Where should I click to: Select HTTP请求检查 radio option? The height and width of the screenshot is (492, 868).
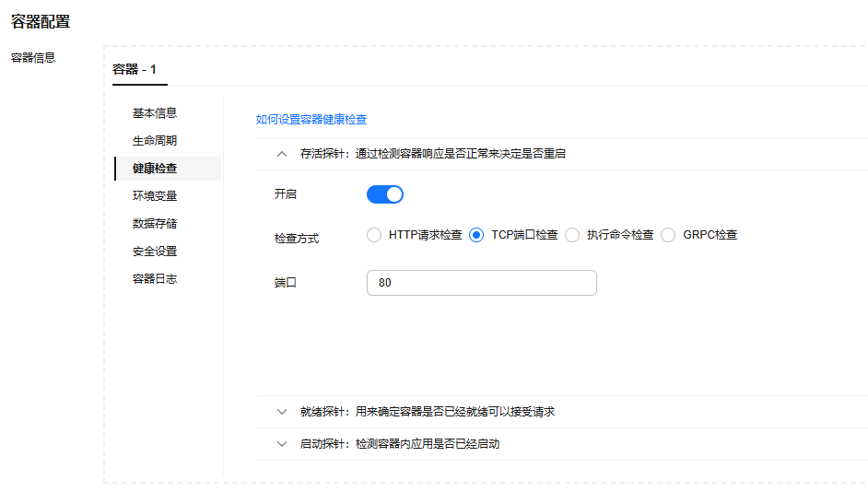pos(374,235)
